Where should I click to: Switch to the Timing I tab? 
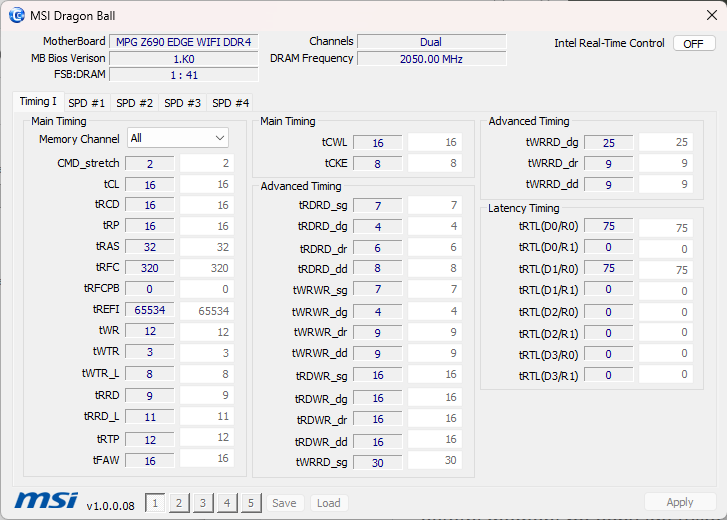tap(38, 101)
